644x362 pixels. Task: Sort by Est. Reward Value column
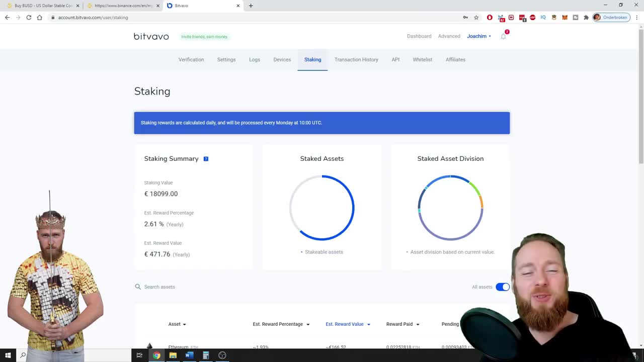point(348,324)
